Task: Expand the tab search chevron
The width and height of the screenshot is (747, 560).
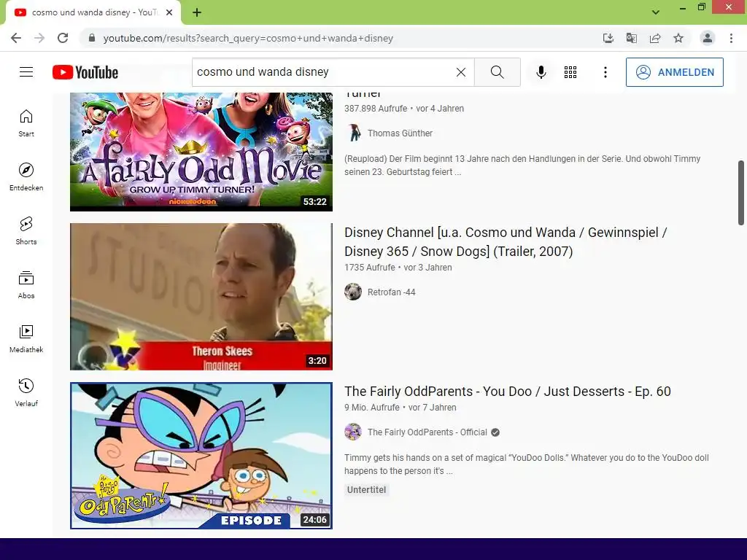Action: (656, 12)
